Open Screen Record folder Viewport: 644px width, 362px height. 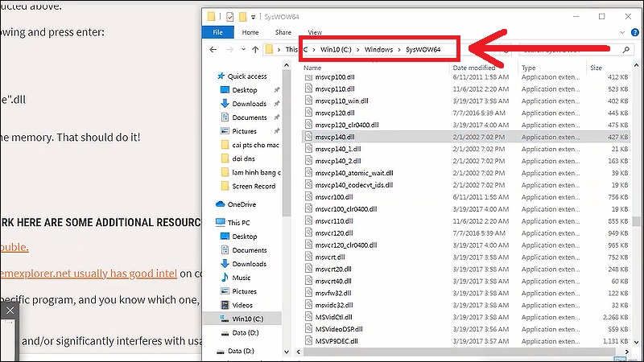254,187
